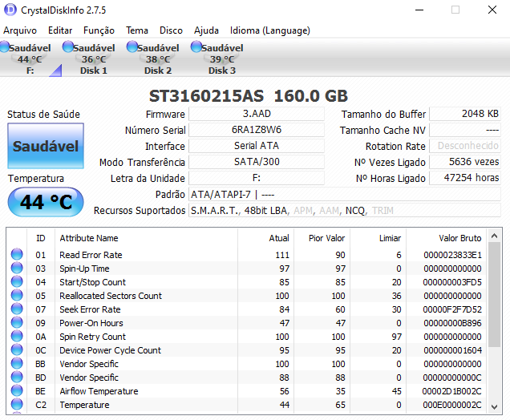Click the status orb for Reallocated Sectors Count
Viewport: 510px width, 420px height.
click(x=17, y=296)
